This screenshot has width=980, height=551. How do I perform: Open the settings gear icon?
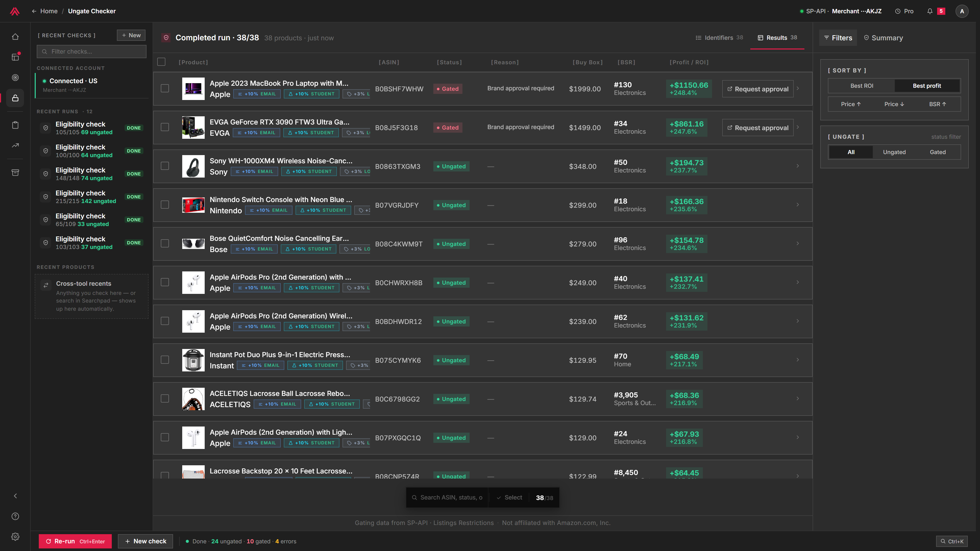point(15,536)
